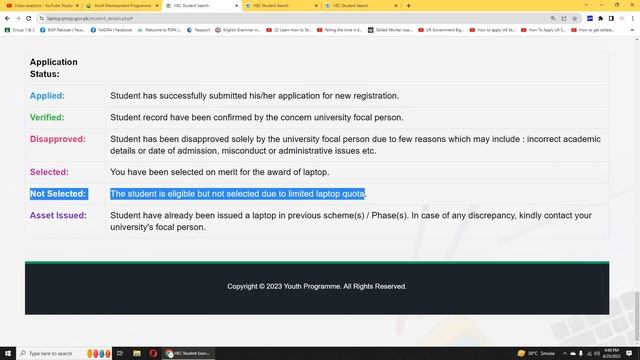Click the green Verified: status label

[47, 117]
